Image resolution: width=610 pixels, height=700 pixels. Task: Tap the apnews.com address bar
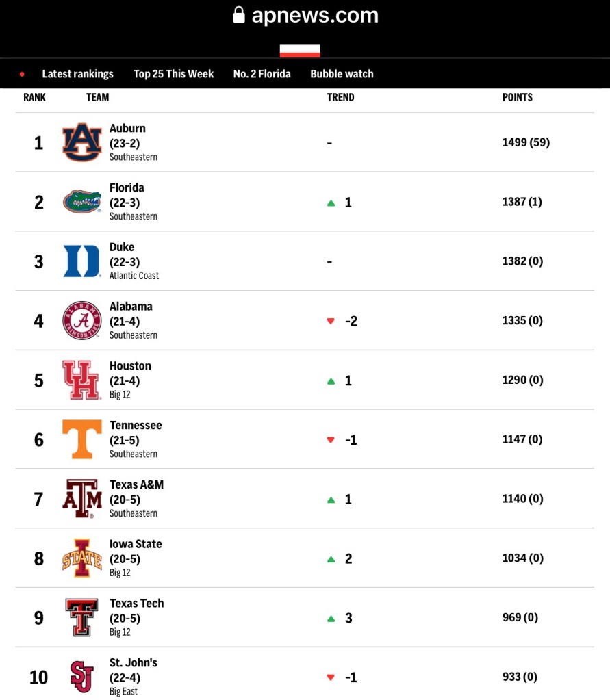[314, 15]
